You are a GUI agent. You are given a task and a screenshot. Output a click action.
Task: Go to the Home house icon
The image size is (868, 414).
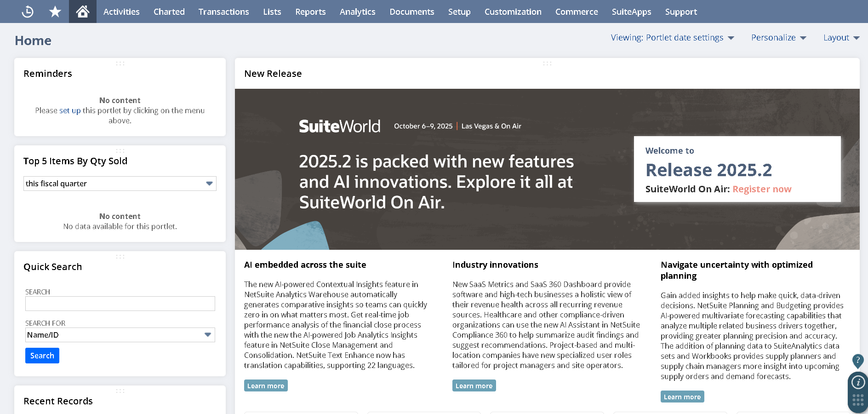point(83,11)
